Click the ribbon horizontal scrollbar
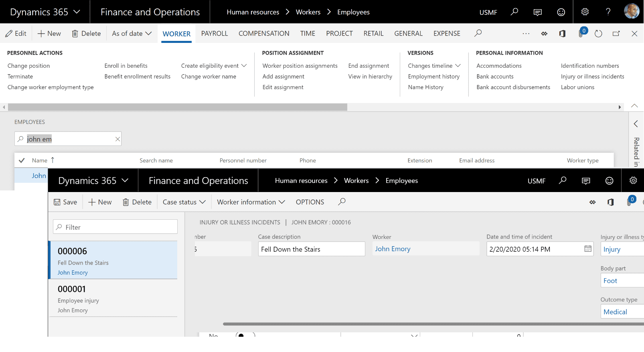Screen dimensions: 644x352 click(x=178, y=107)
